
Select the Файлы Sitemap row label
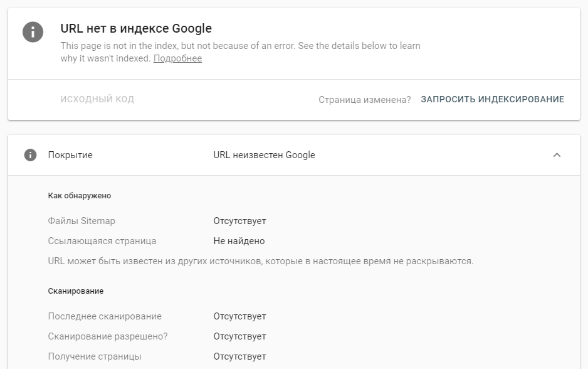tap(81, 221)
